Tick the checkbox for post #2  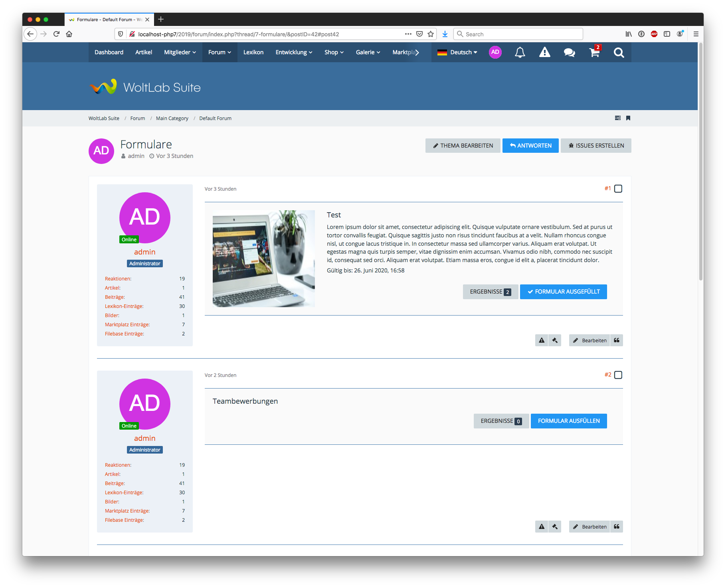point(618,375)
